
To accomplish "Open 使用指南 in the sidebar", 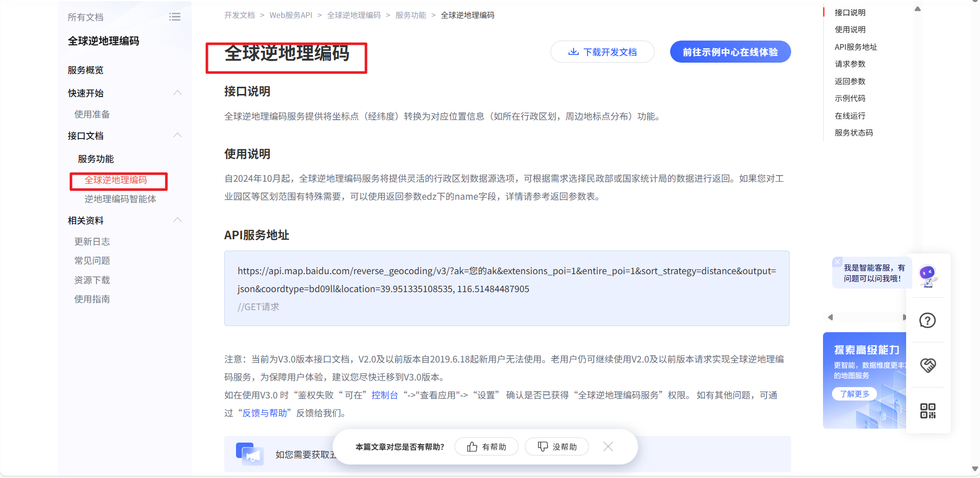I will pos(92,299).
